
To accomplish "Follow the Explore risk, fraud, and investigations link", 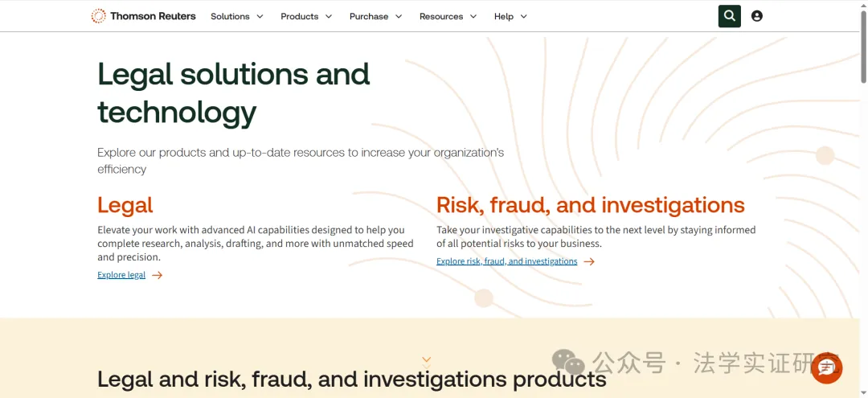I will [506, 261].
